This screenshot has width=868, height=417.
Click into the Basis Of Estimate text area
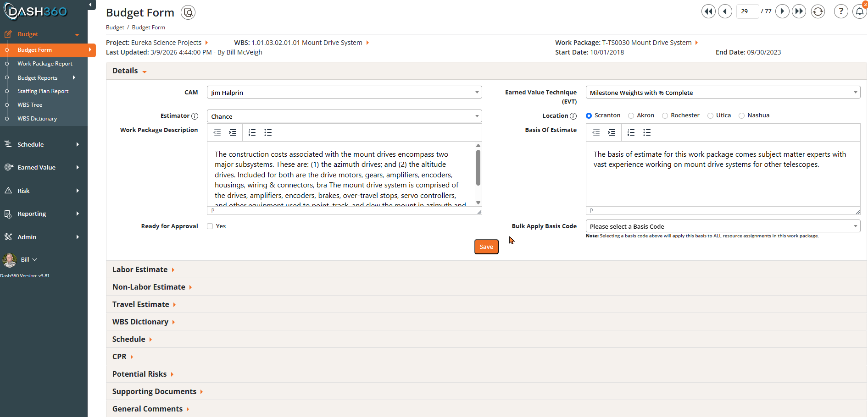click(723, 174)
